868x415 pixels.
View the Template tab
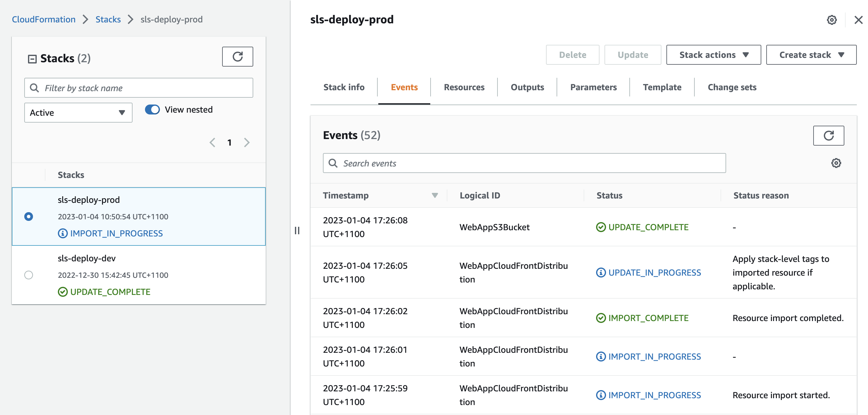(x=662, y=87)
